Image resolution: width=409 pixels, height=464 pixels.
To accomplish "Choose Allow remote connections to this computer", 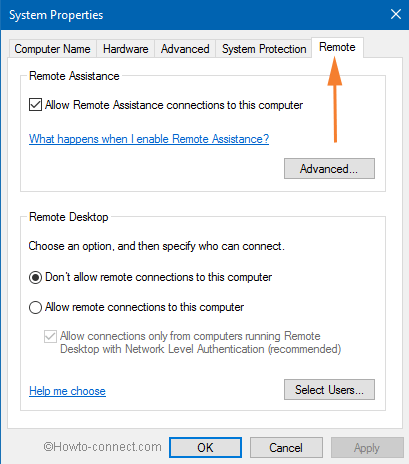I will point(35,307).
